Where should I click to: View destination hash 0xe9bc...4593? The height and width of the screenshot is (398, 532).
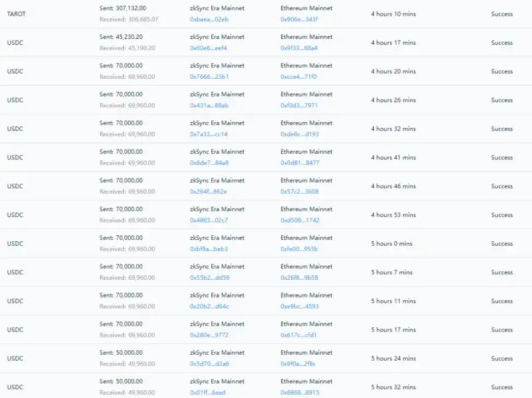pyautogui.click(x=299, y=307)
